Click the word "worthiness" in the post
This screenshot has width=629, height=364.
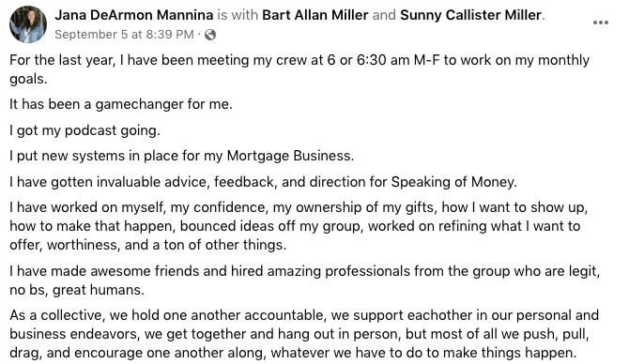point(82,245)
